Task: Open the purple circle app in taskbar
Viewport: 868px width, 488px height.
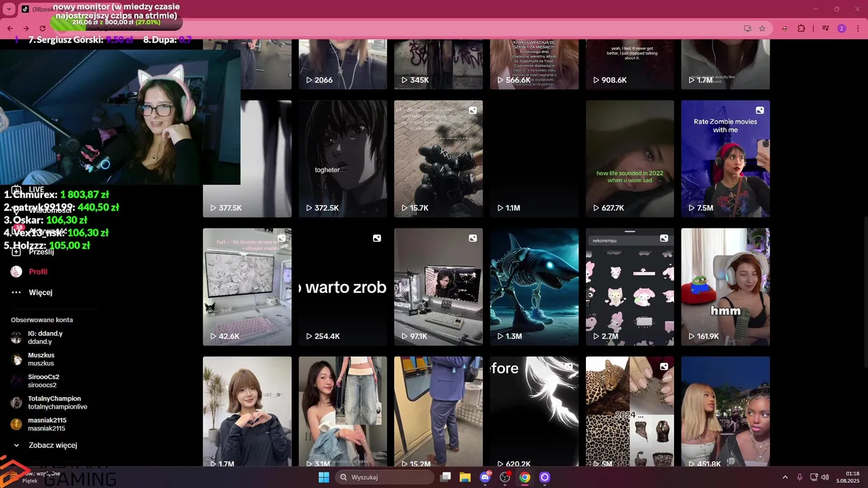Action: click(x=545, y=477)
